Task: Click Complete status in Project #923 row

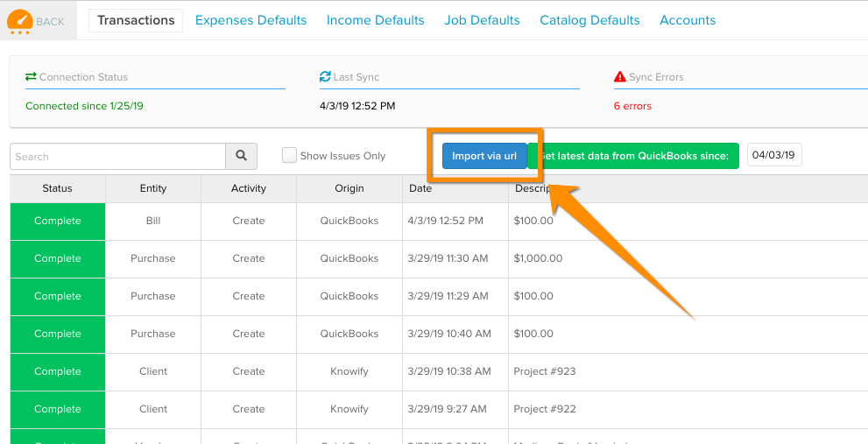Action: (x=58, y=371)
